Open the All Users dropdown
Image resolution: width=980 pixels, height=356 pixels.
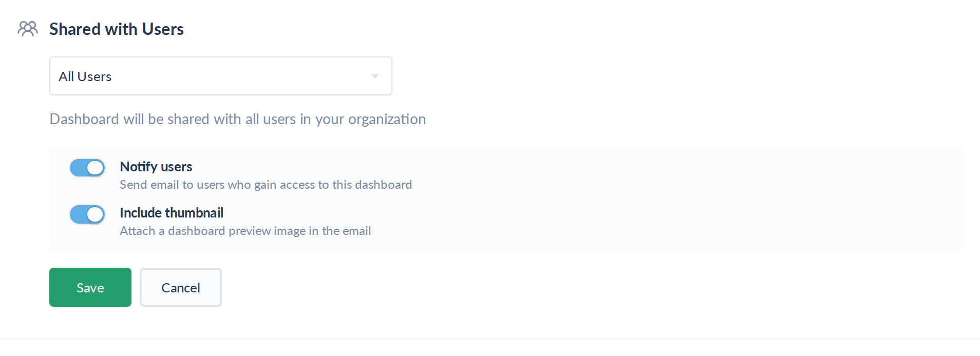tap(221, 76)
